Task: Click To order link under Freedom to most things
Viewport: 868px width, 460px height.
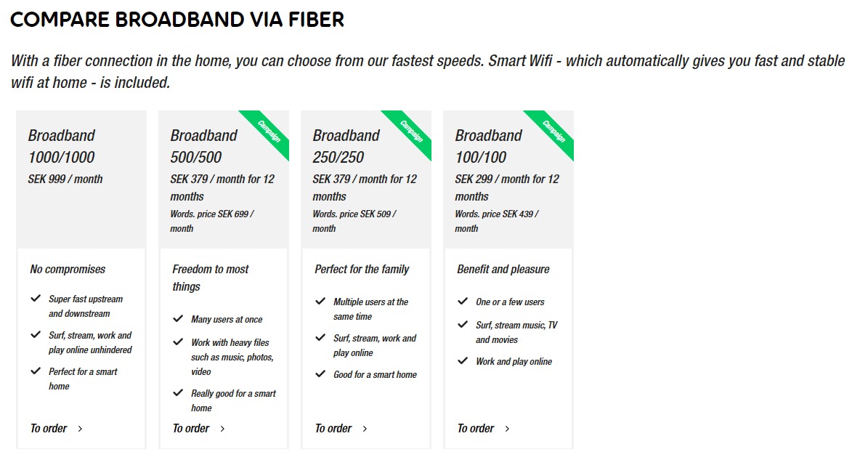Action: pos(191,429)
